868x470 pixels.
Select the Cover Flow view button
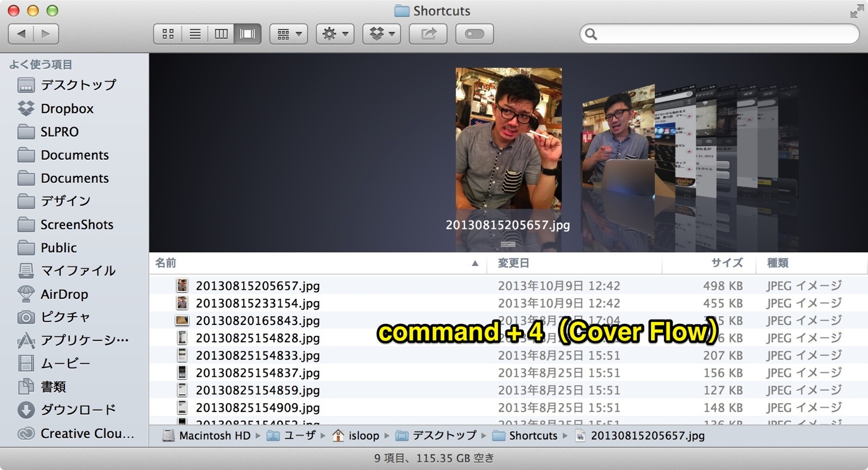pos(247,34)
